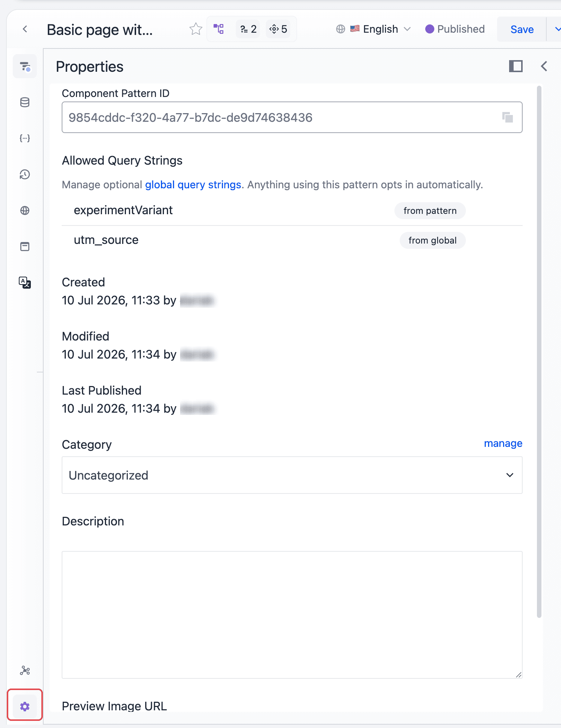This screenshot has width=561, height=728.
Task: Open the English locale dropdown
Action: [373, 29]
